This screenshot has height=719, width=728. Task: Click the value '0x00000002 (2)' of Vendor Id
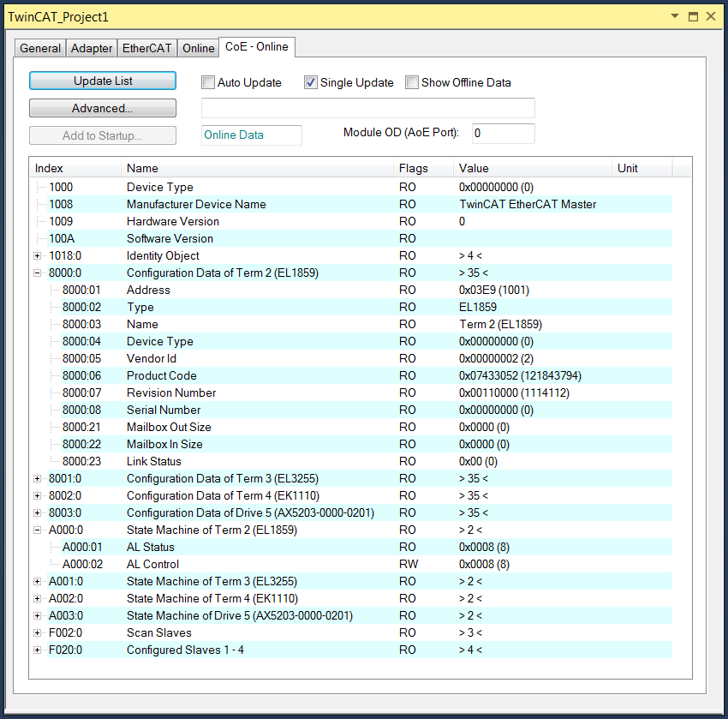496,359
